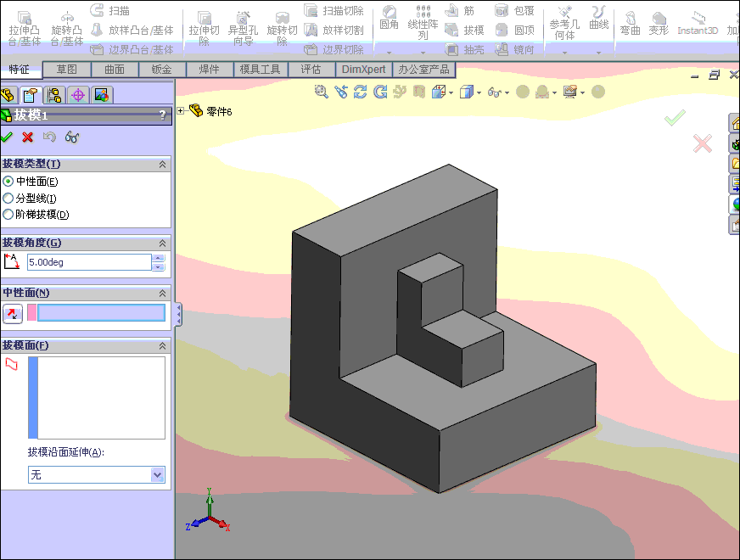The width and height of the screenshot is (740, 560).
Task: Collapse the 拔模角度 section
Action: pos(162,243)
